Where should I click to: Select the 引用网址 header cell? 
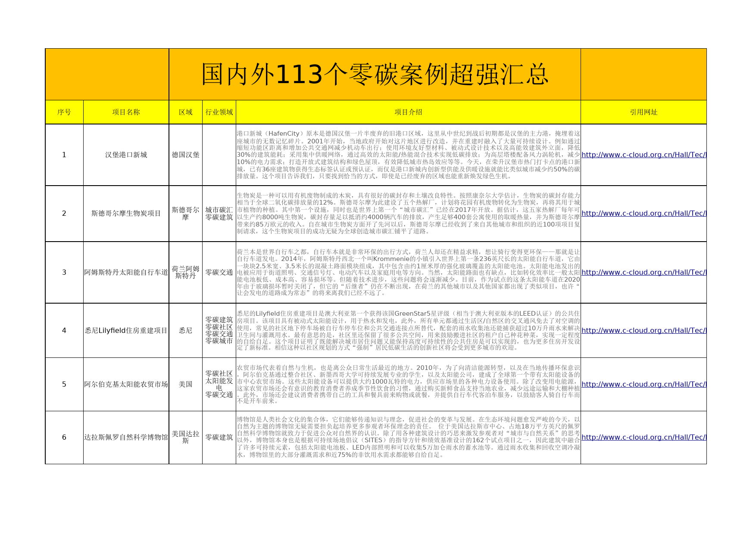click(644, 112)
